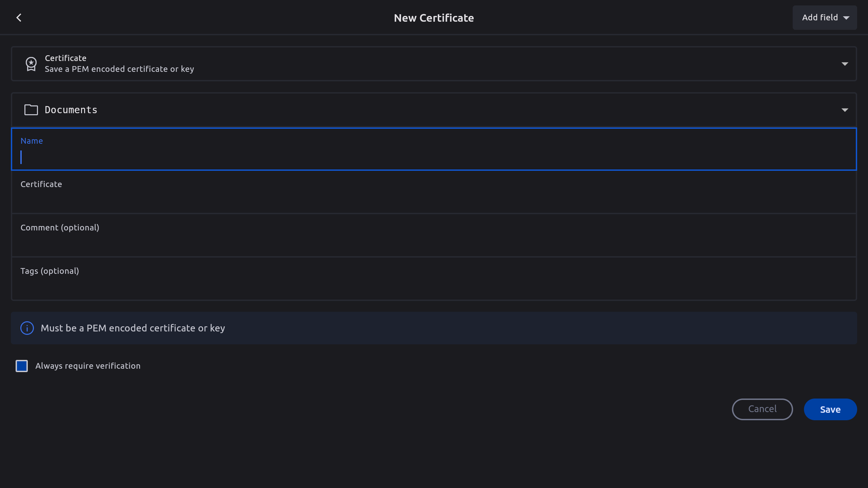Screen dimensions: 868x488
Task: Click the certificate ribbon badge icon
Action: click(31, 64)
